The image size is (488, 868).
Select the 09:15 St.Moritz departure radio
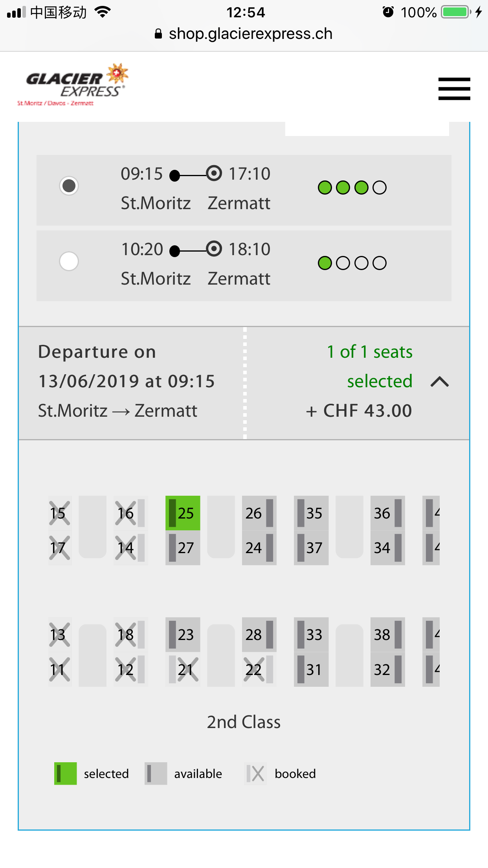click(69, 186)
